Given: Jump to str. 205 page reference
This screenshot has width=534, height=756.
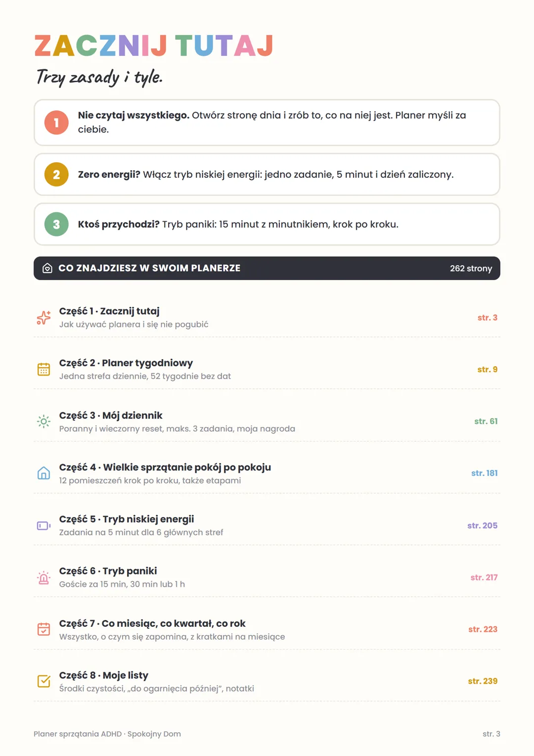Looking at the screenshot, I should (x=483, y=525).
